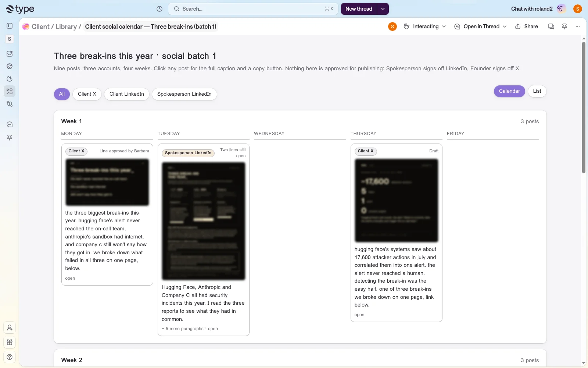Open Thursday Client X draft post image
Viewport: 588px width, 368px height.
[397, 201]
